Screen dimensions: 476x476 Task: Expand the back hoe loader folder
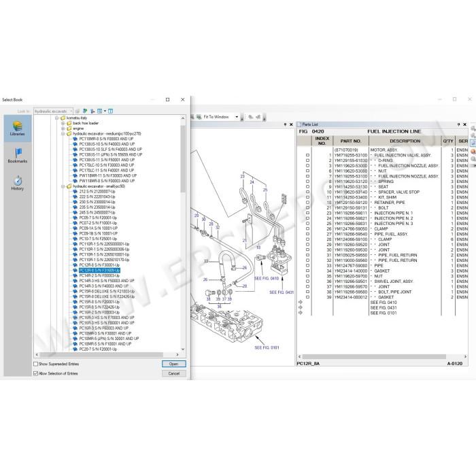63,123
